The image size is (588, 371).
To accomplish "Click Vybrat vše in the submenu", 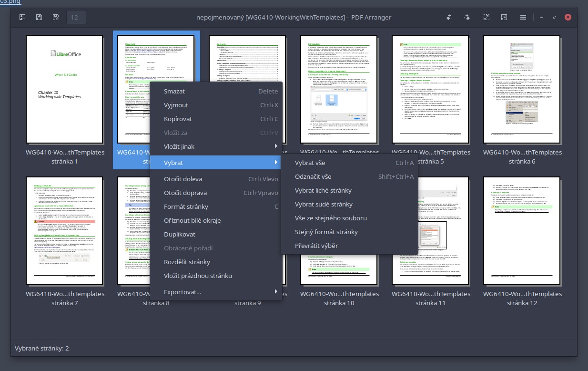I will pyautogui.click(x=349, y=163).
